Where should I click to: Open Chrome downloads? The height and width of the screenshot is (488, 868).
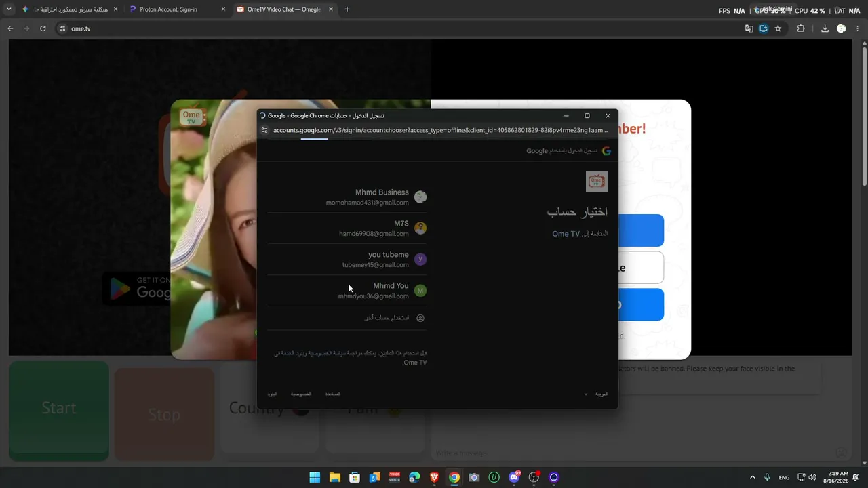(825, 28)
